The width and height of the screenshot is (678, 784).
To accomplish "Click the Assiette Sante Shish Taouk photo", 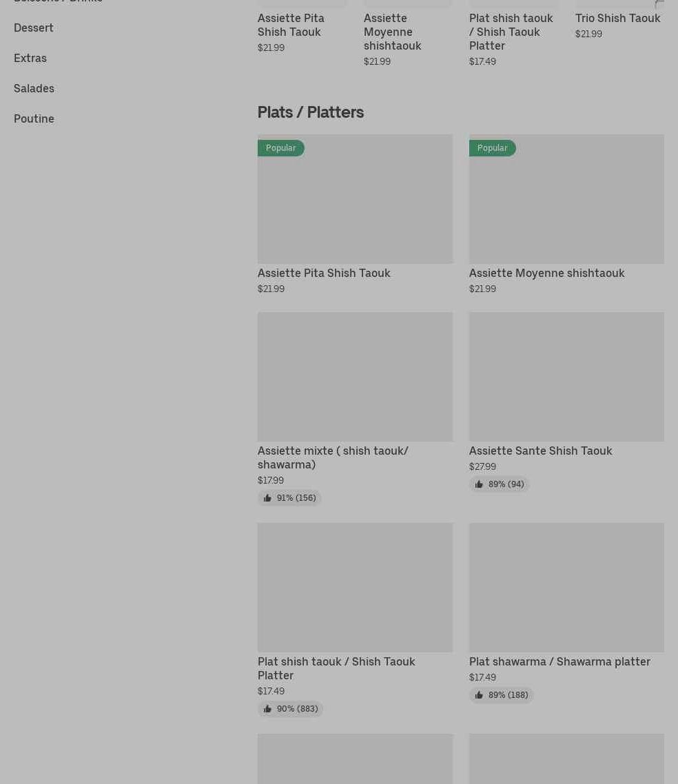I will (566, 377).
